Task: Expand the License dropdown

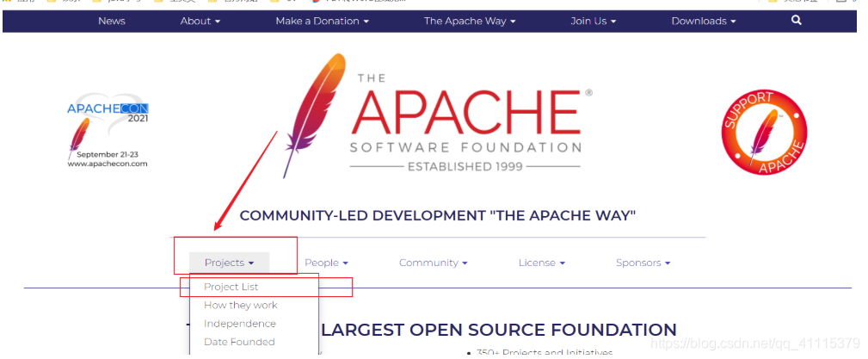Action: point(542,263)
